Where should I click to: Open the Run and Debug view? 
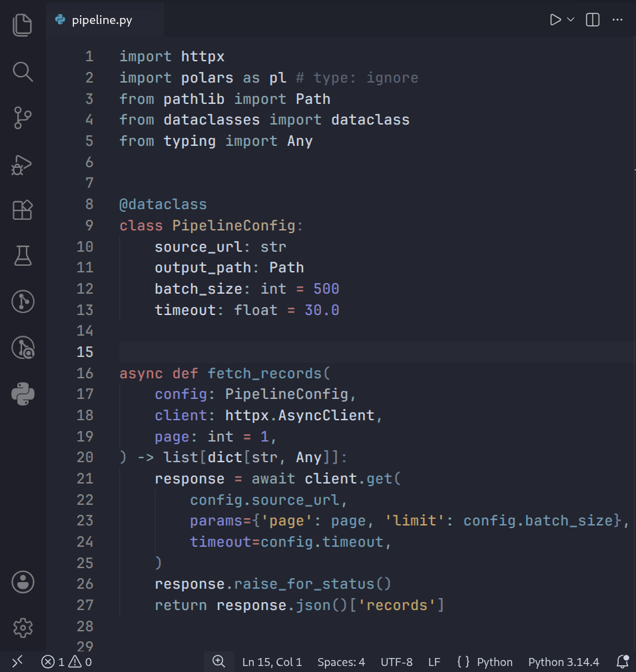pyautogui.click(x=22, y=165)
